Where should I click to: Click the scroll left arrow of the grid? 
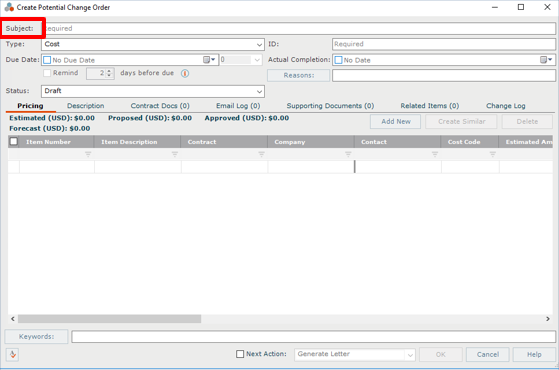click(13, 319)
